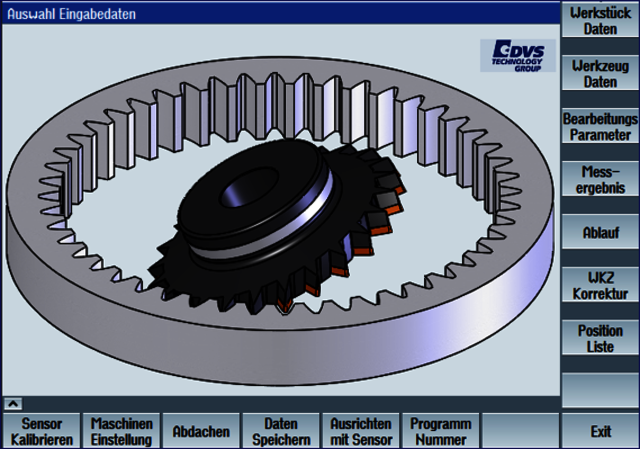
Task: Click the Auswahl Eingabedaten title text
Action: (x=71, y=14)
